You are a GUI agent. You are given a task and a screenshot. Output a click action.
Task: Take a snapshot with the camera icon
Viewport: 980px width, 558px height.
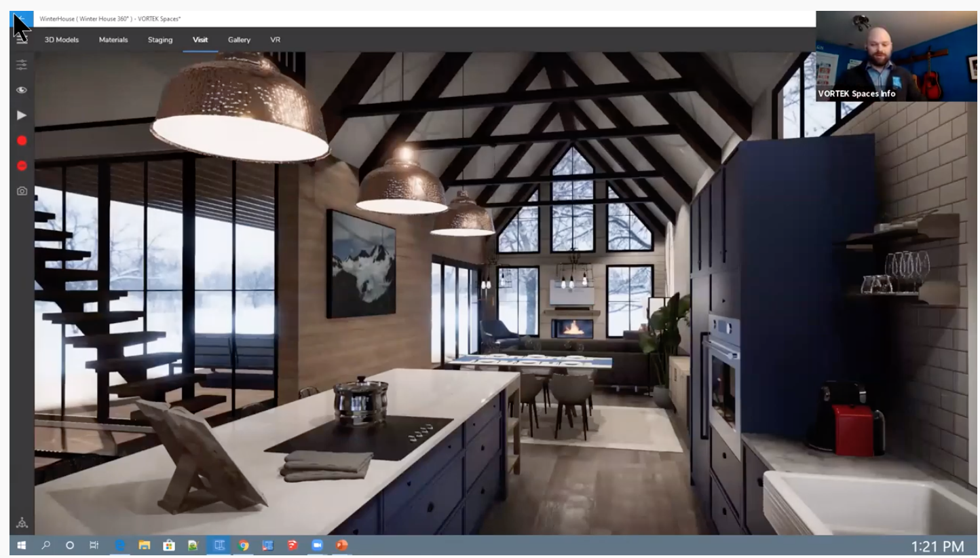point(20,191)
